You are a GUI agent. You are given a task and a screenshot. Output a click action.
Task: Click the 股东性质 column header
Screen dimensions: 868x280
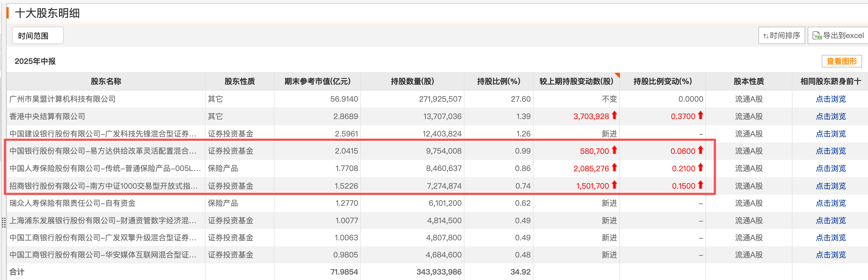240,81
